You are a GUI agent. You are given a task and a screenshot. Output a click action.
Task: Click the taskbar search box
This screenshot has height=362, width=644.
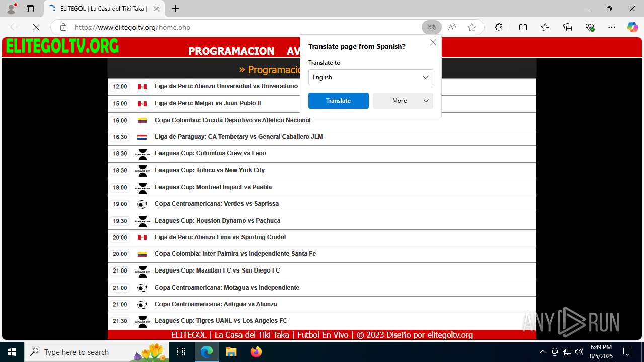tap(97, 352)
